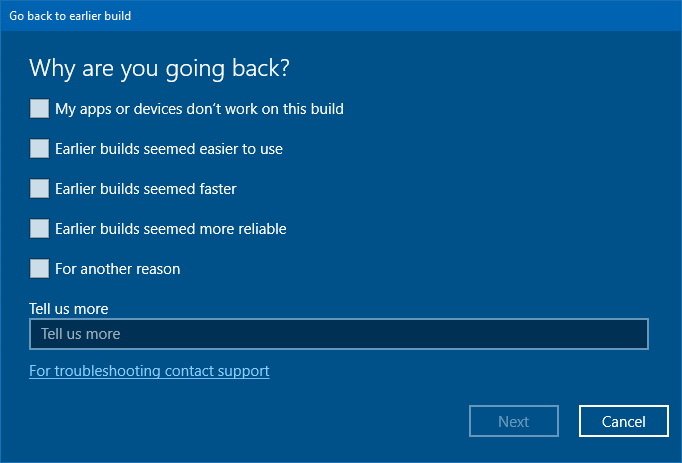Tick the 'Earlier builds seemed easier to use' box

39,148
